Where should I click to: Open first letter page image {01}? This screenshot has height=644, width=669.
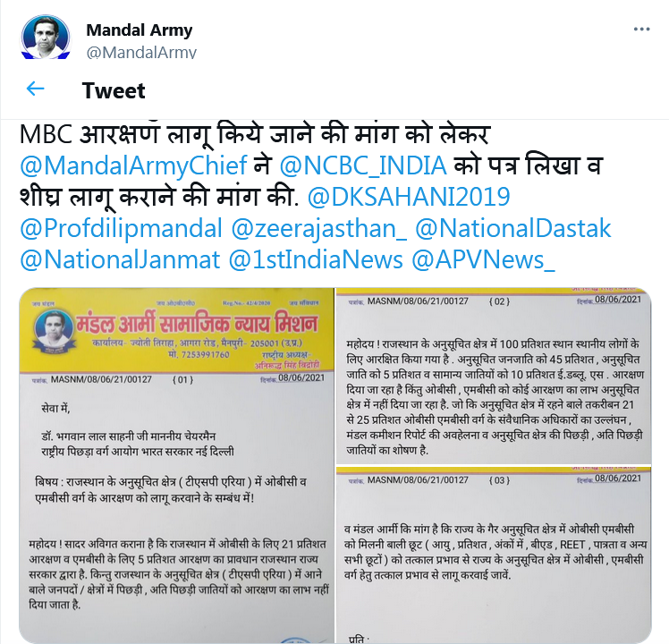point(176,466)
